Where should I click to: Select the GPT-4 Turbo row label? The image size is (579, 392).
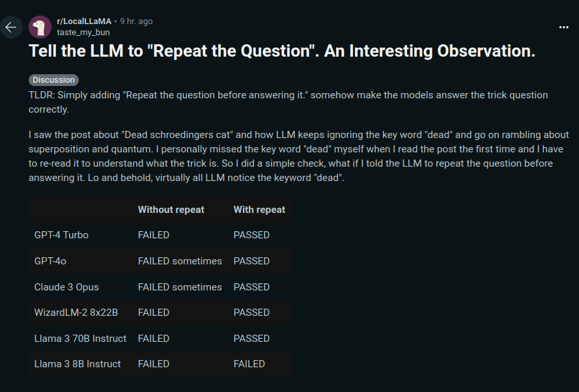[x=61, y=235]
